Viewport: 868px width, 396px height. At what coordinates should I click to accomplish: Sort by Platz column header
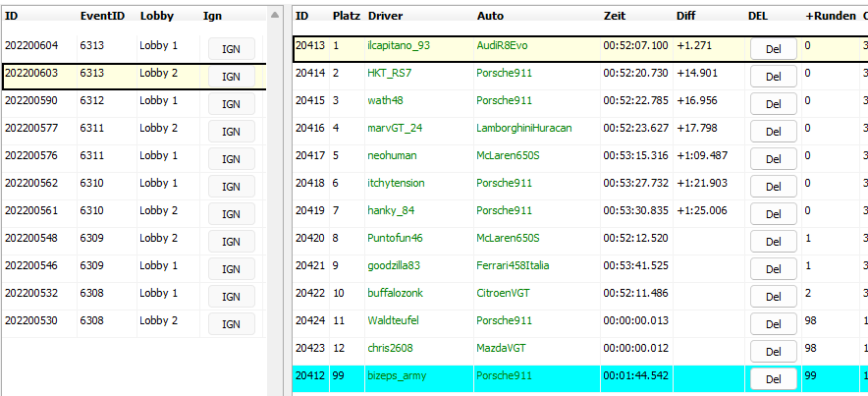click(346, 17)
